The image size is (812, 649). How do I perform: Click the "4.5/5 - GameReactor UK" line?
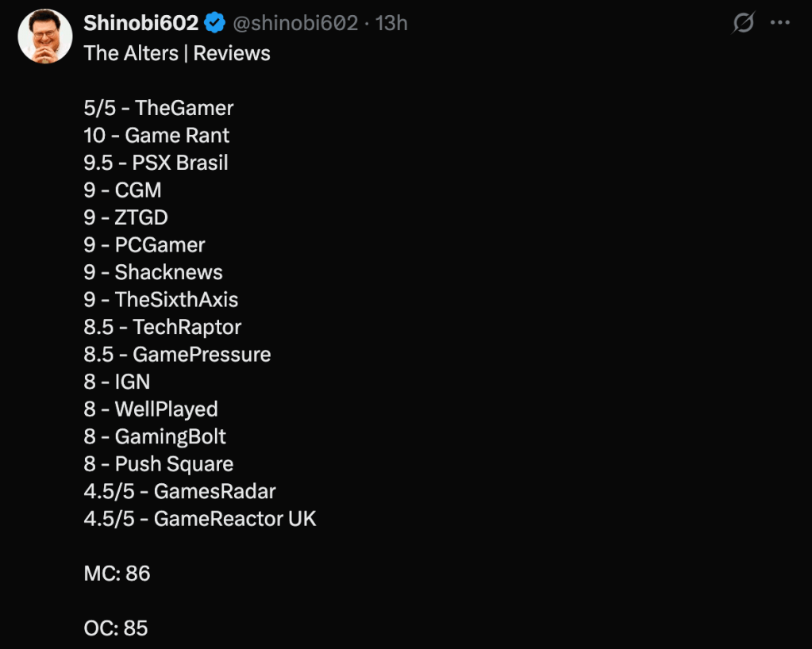pos(200,519)
